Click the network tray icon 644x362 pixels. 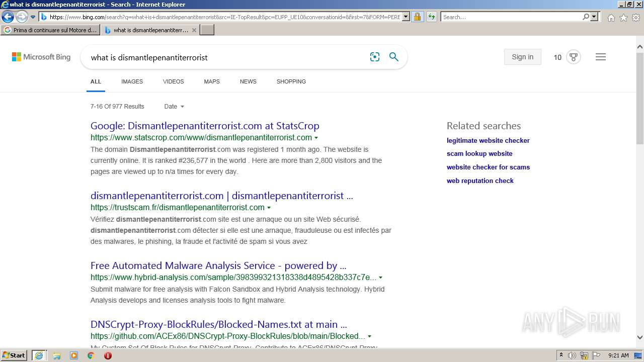click(x=584, y=355)
